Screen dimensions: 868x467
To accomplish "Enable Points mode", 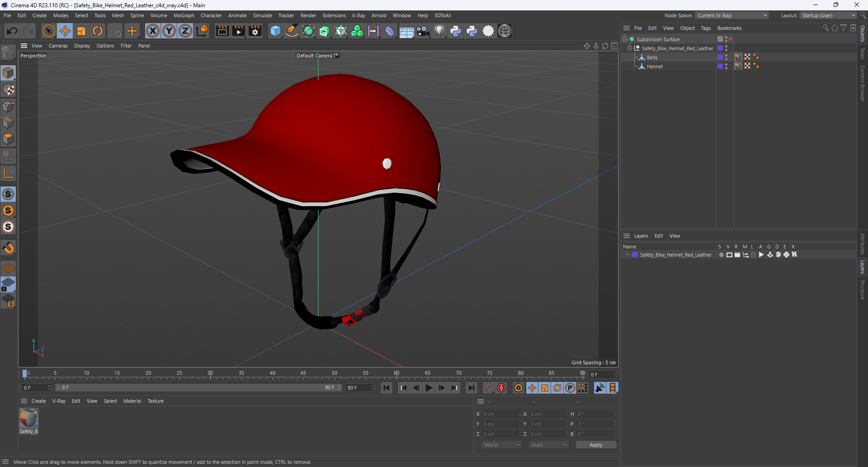I will (8, 106).
